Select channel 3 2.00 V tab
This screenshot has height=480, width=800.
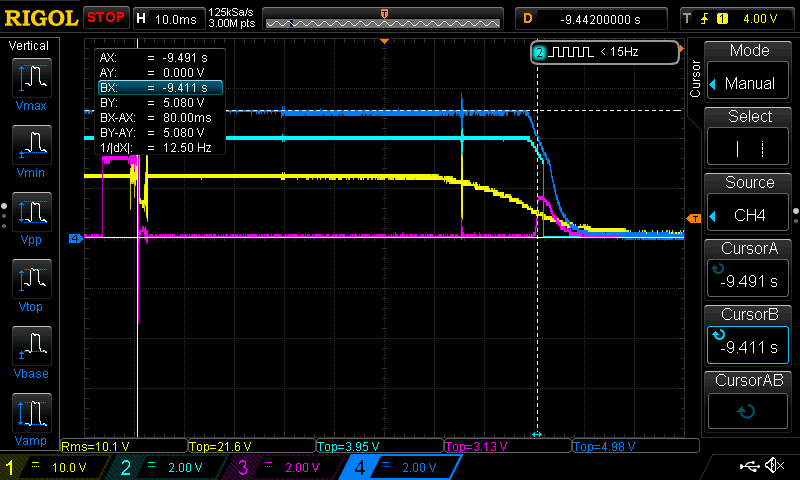287,467
